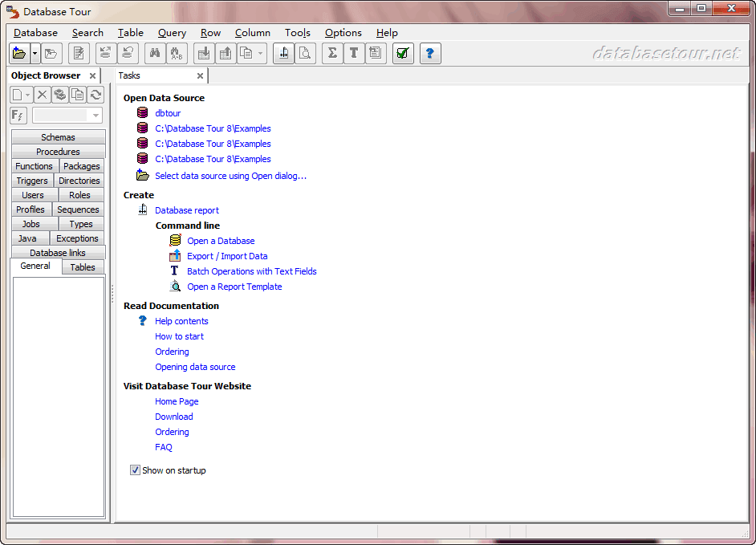Open the dropdown arrow beside the copy icon

point(262,54)
